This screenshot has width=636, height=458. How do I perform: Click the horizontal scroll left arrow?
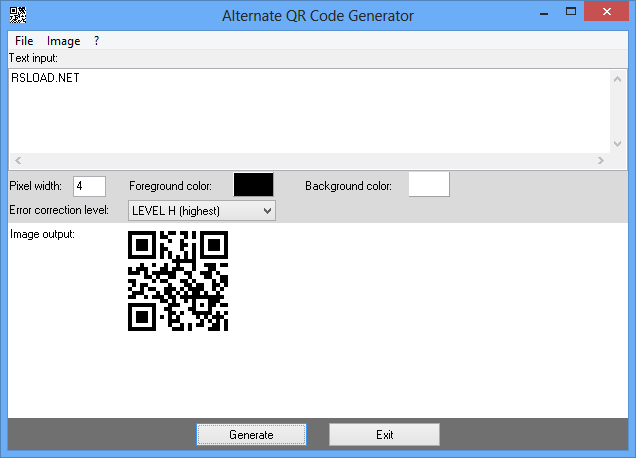click(x=18, y=161)
